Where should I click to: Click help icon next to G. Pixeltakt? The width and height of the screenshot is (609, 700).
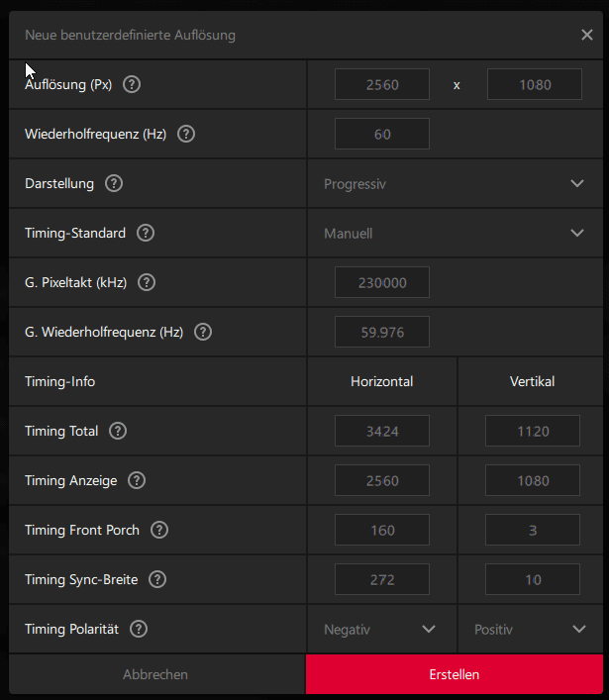147,282
